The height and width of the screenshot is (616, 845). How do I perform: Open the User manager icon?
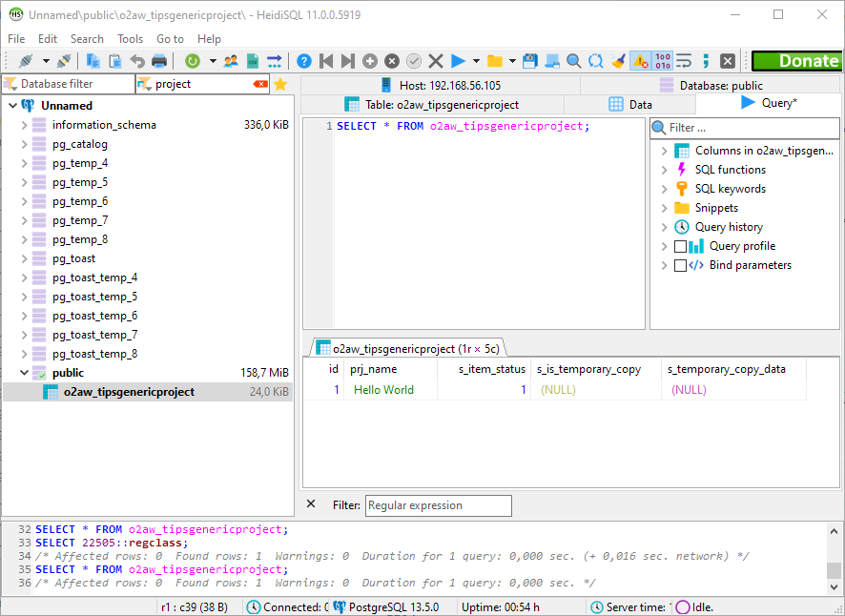231,61
